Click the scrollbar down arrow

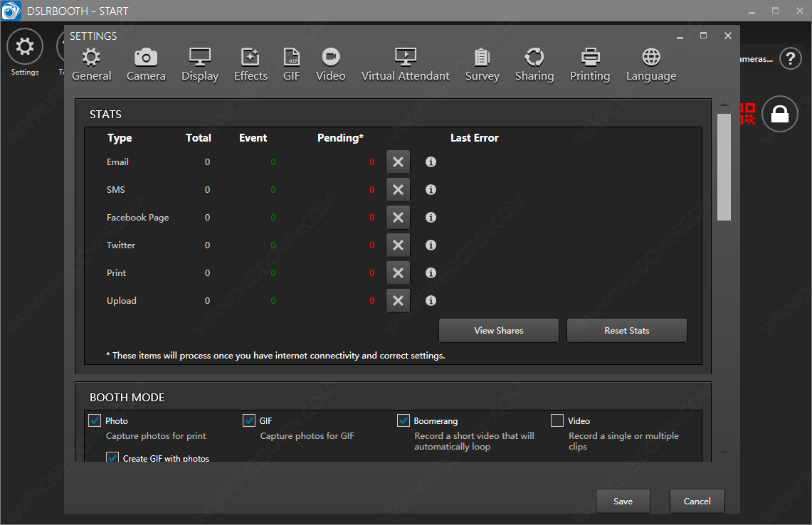pyautogui.click(x=724, y=452)
